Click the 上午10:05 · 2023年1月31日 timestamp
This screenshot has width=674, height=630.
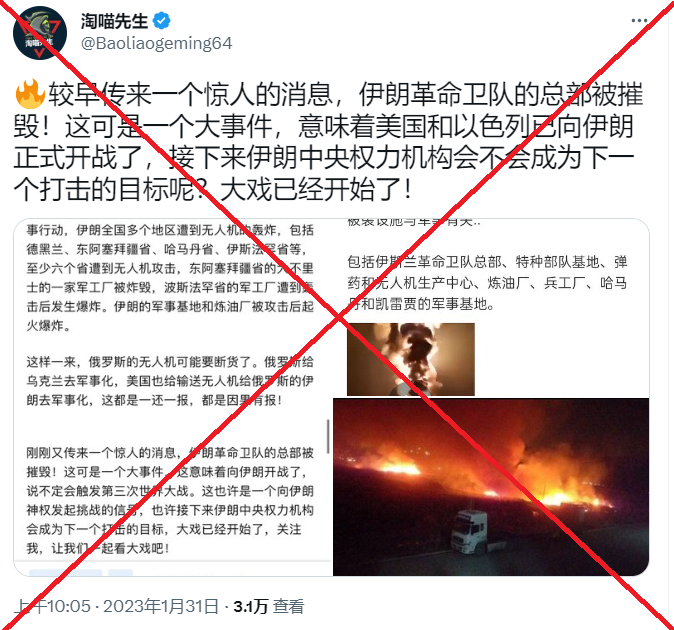point(116,606)
